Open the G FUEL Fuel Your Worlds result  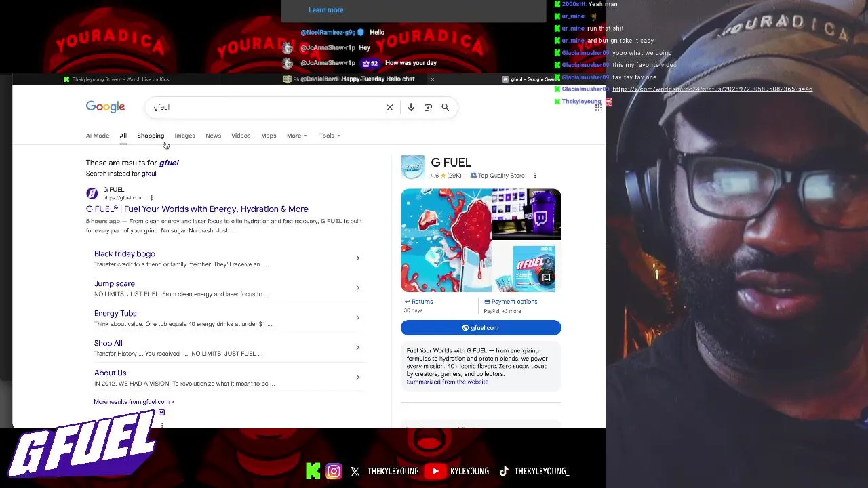click(197, 209)
